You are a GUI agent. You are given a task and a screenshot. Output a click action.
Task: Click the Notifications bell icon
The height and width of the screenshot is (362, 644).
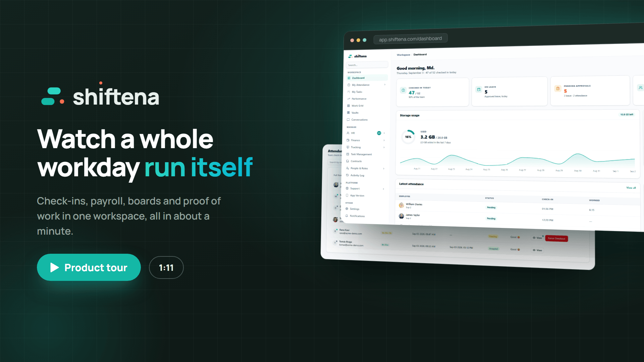coord(347,216)
